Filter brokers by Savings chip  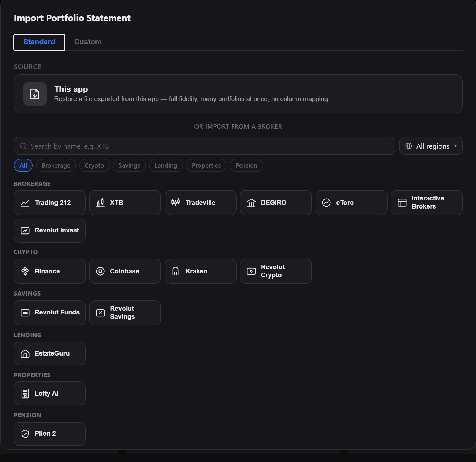[129, 165]
